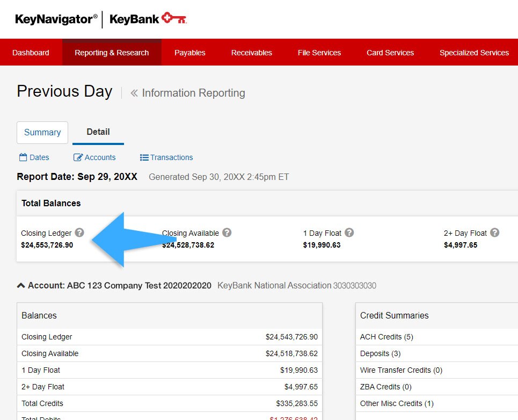Click total 2+ Day Float amount $4,997.65
Image resolution: width=518 pixels, height=420 pixels.
[x=461, y=245]
